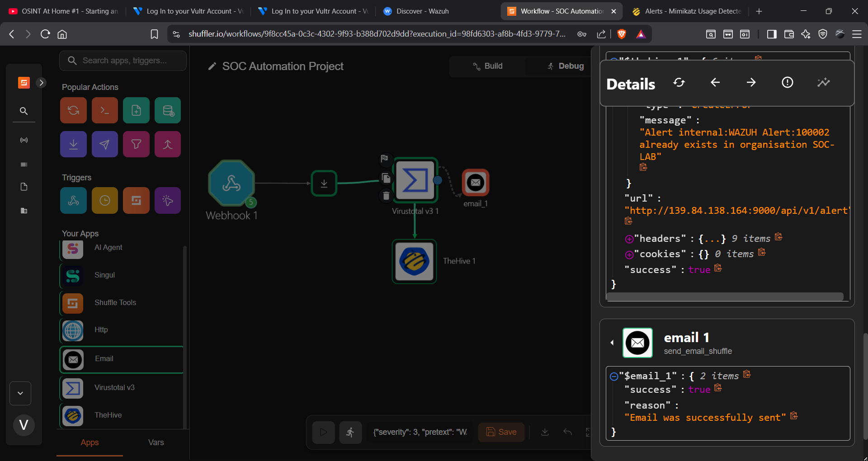Select the database popular action icon
Viewport: 868px width, 461px height.
pyautogui.click(x=168, y=110)
